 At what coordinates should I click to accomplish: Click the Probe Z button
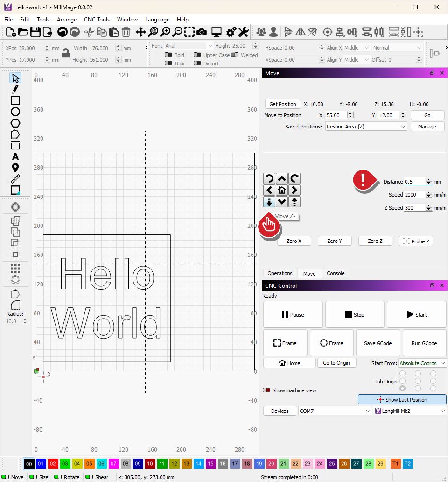(416, 241)
